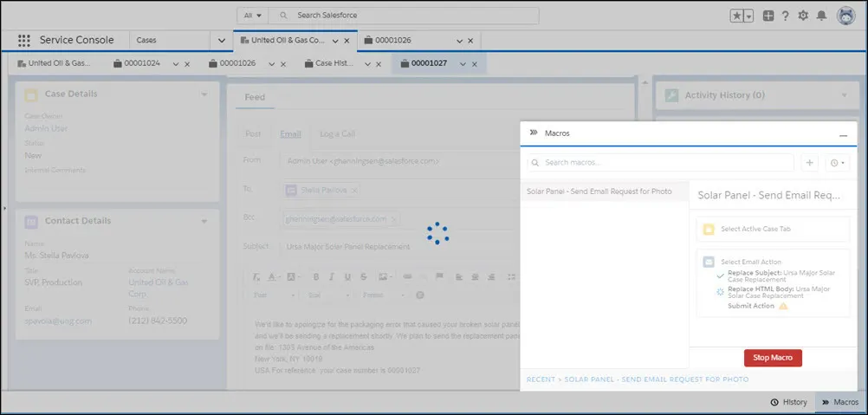
Task: Switch to the Post publisher tab
Action: [x=253, y=134]
